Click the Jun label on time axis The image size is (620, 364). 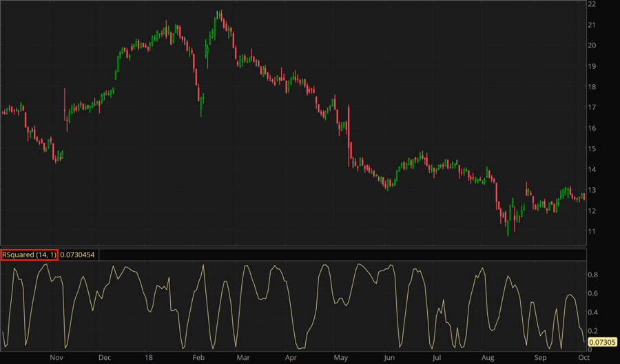click(x=390, y=358)
